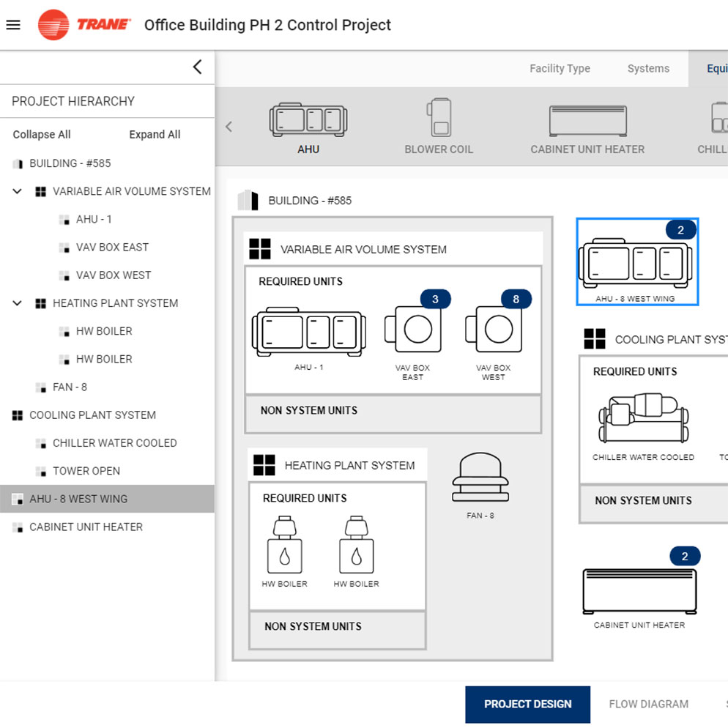The width and height of the screenshot is (728, 728).
Task: Open the hamburger menu beside the Trane logo
Action: click(x=13, y=24)
